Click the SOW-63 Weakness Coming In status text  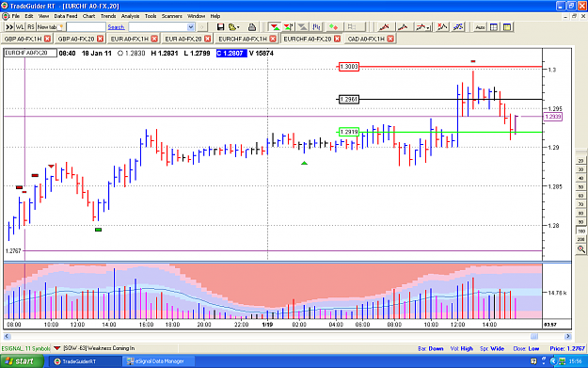coord(99,348)
